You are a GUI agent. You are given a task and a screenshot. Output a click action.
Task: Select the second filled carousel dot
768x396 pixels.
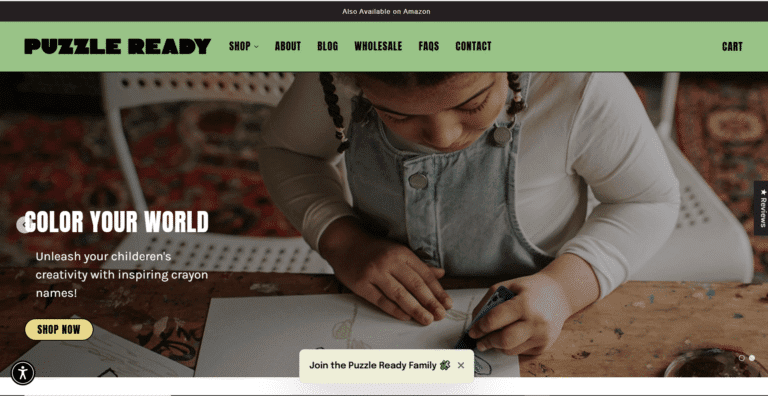pyautogui.click(x=752, y=358)
